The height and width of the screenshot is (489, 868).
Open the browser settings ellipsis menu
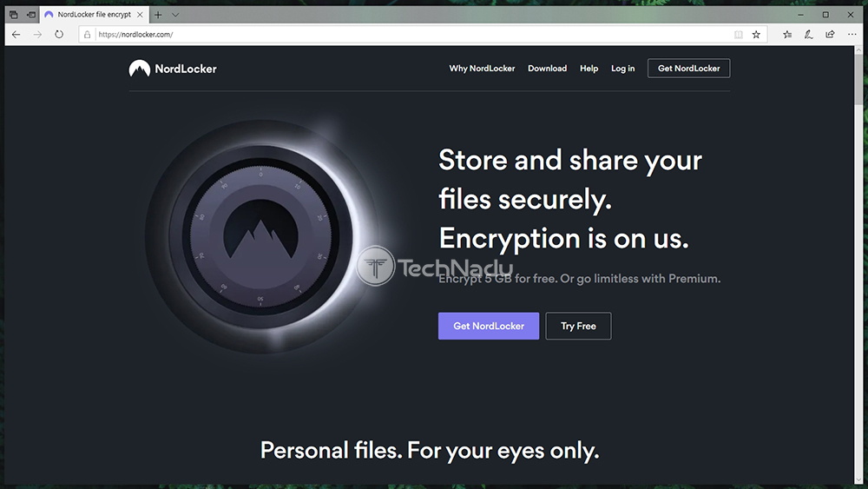pyautogui.click(x=852, y=35)
